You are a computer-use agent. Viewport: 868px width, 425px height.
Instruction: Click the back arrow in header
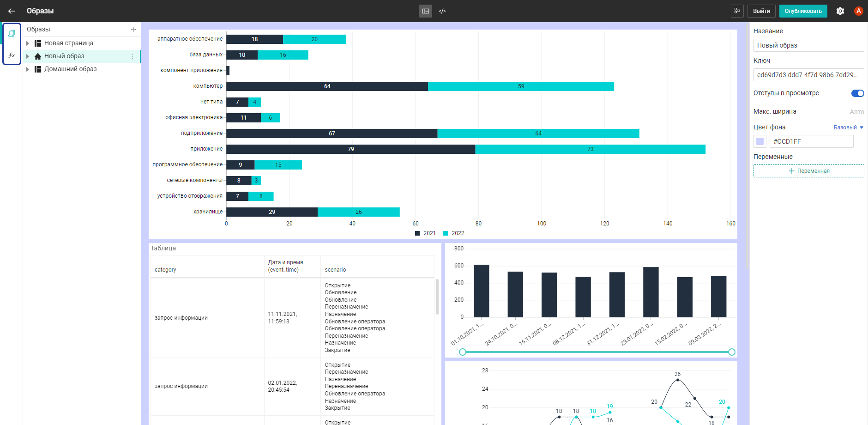pyautogui.click(x=12, y=11)
